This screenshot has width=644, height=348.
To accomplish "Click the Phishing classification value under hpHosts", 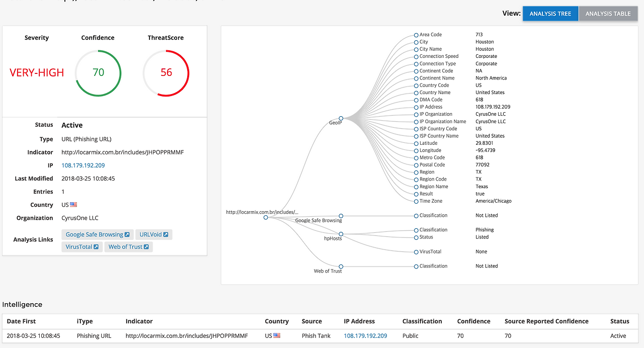I will click(x=485, y=230).
